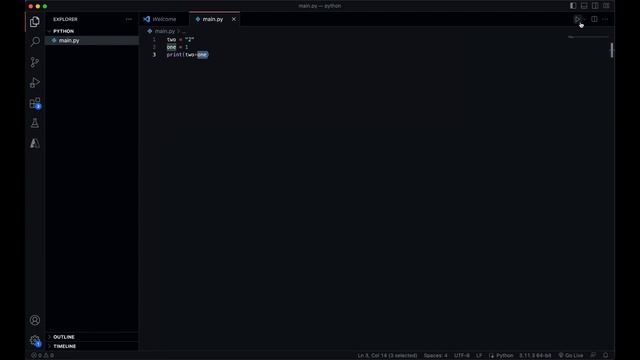640x360 pixels.
Task: Open the Search view icon
Action: click(x=35, y=42)
